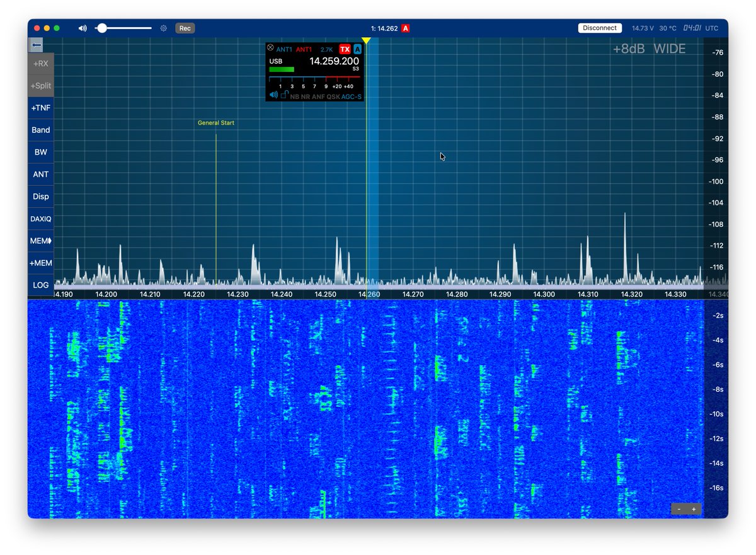The image size is (756, 555).
Task: Click the Disconnect button
Action: (x=600, y=28)
